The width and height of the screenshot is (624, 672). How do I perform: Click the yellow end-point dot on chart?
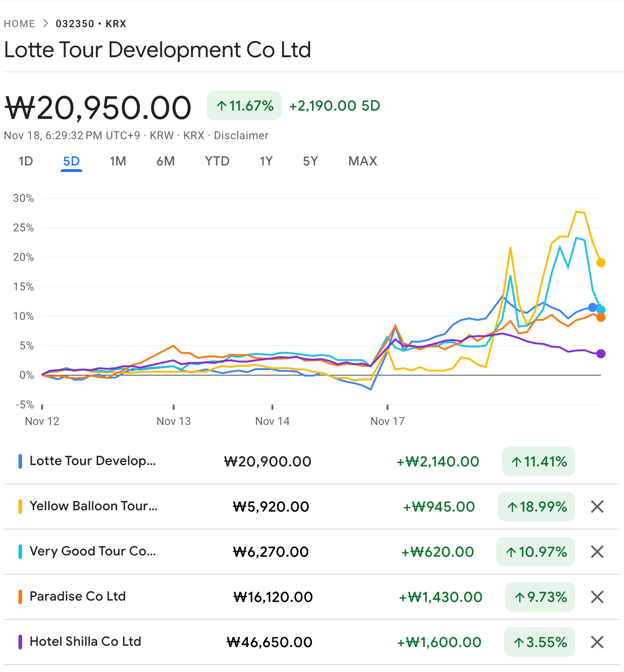point(600,263)
